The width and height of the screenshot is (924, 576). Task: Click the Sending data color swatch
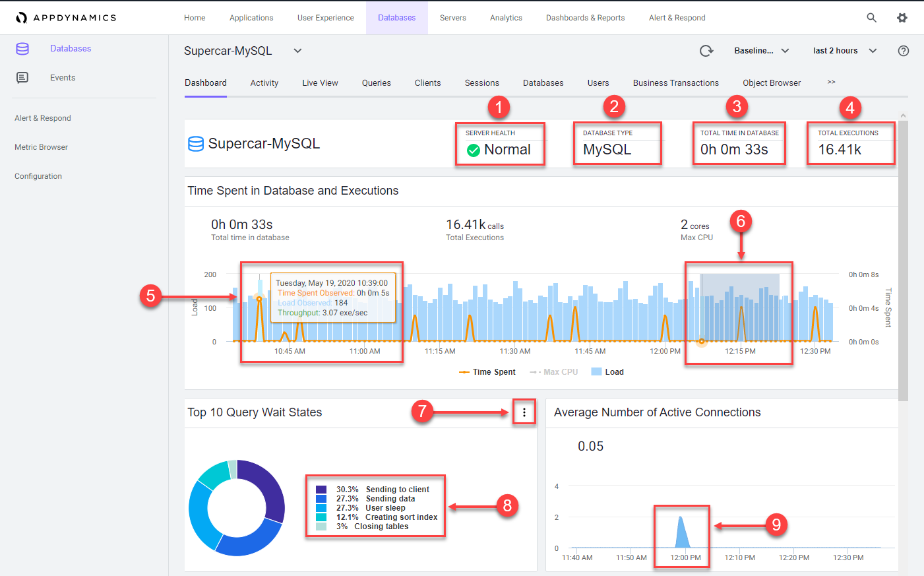(321, 499)
